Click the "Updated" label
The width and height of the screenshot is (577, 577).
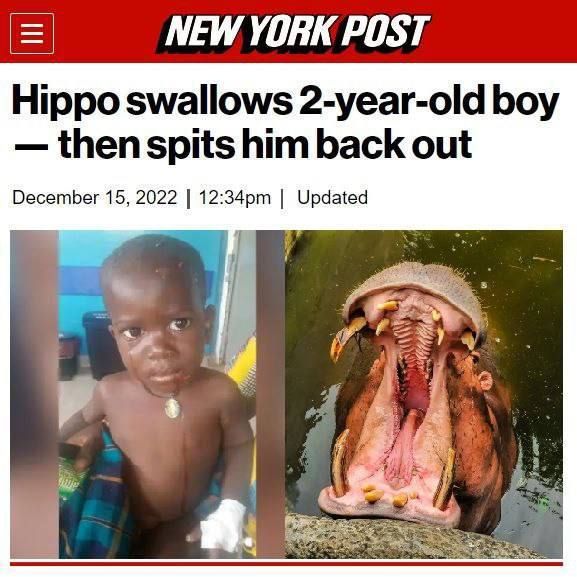(x=332, y=198)
